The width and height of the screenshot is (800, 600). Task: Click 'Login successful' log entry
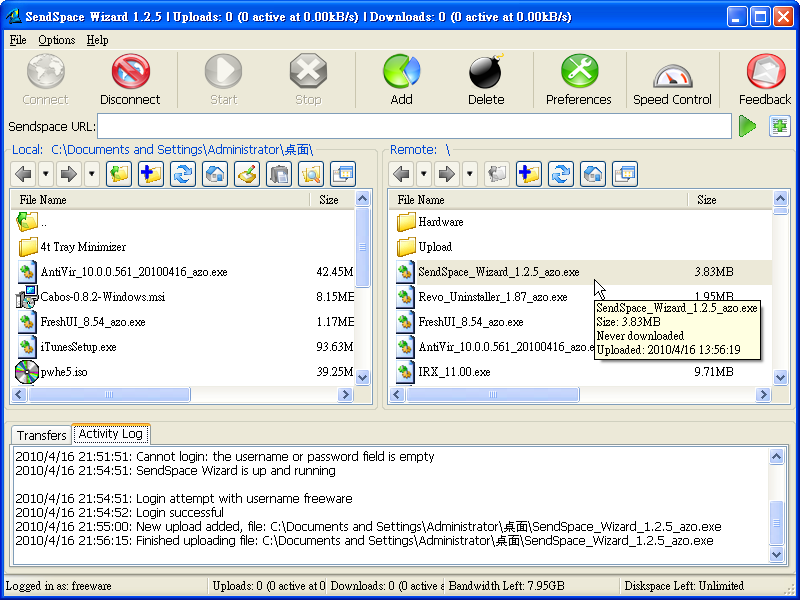coord(119,513)
